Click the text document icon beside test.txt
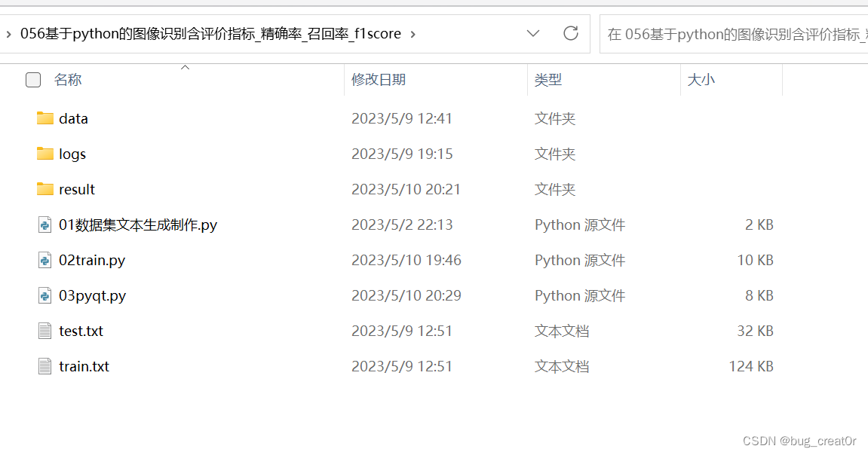Image resolution: width=868 pixels, height=455 pixels. [x=44, y=331]
